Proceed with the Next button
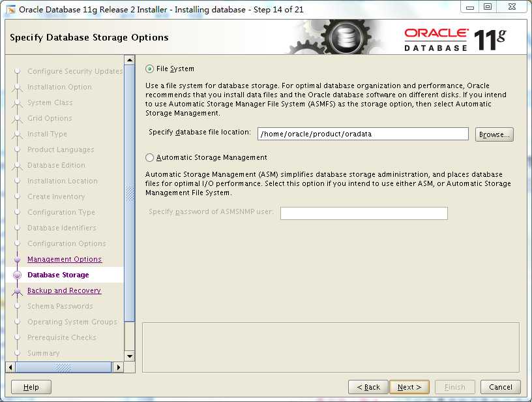 pyautogui.click(x=409, y=387)
